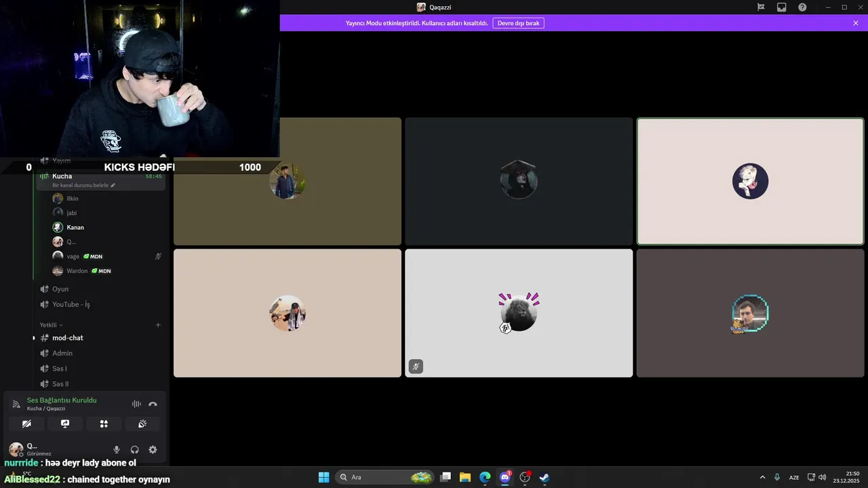Select the beige participant tile in the bottom row
Viewport: 868px width, 488px height.
click(288, 313)
